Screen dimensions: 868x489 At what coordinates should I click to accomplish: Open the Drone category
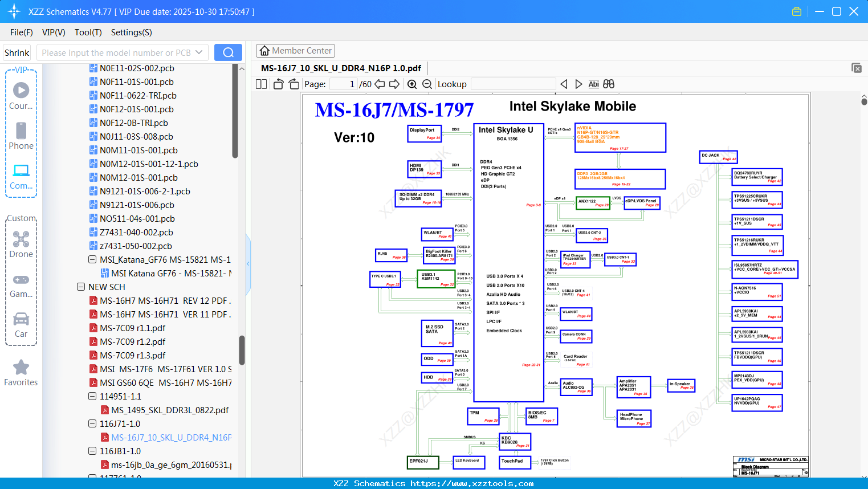[x=21, y=244]
